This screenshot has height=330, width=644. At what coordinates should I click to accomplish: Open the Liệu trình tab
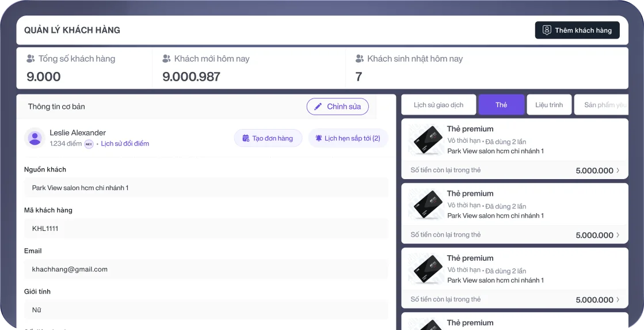(x=549, y=105)
